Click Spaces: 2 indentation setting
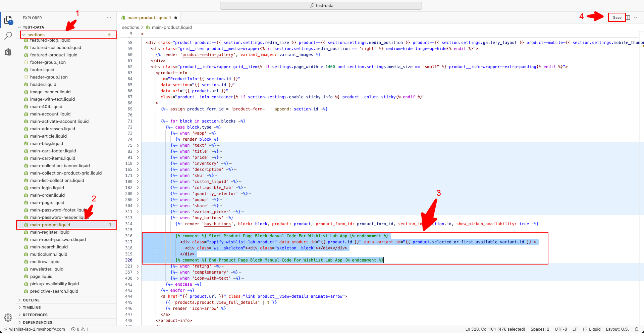 (540, 329)
